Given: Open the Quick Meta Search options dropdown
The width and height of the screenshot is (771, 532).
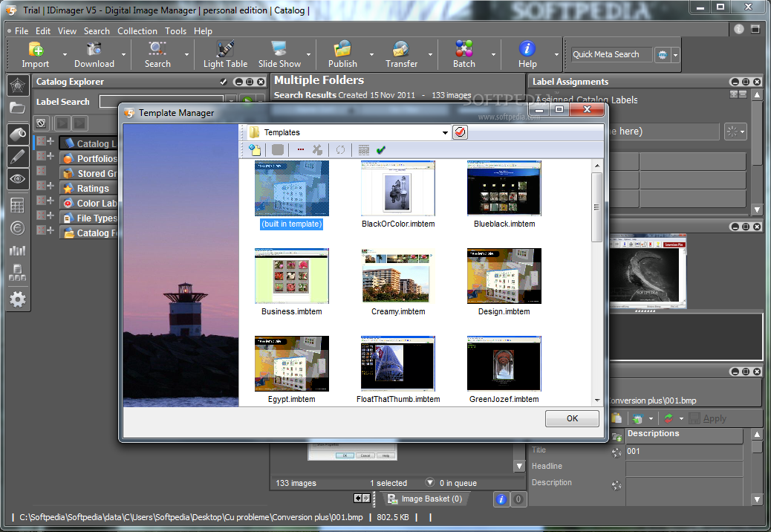Looking at the screenshot, I should tap(676, 55).
